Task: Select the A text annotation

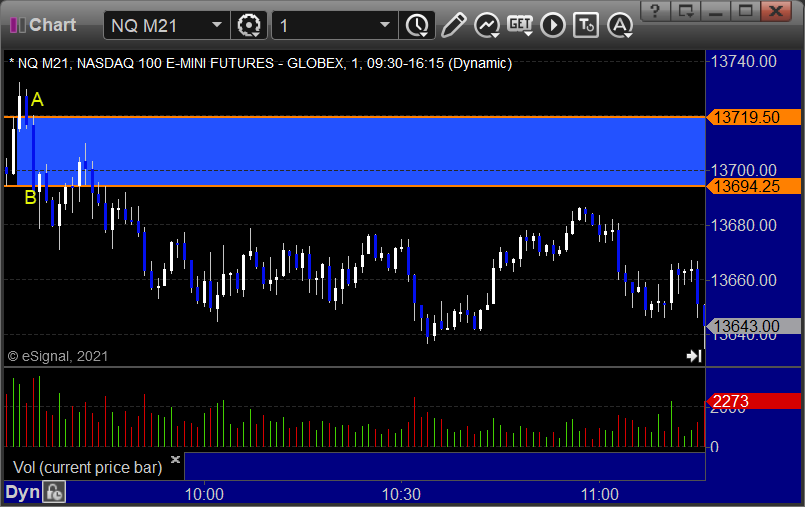Action: click(x=37, y=100)
